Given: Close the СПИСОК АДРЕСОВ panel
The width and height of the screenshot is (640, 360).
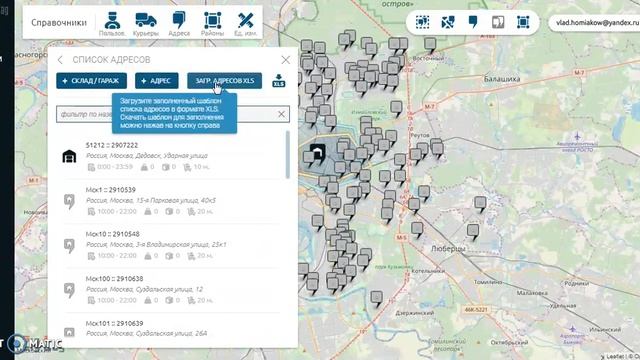Looking at the screenshot, I should [286, 60].
